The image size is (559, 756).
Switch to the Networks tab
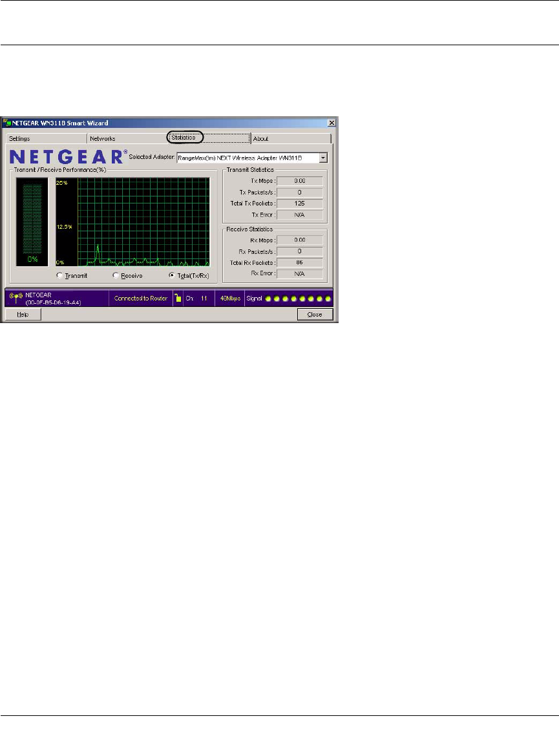pyautogui.click(x=127, y=138)
